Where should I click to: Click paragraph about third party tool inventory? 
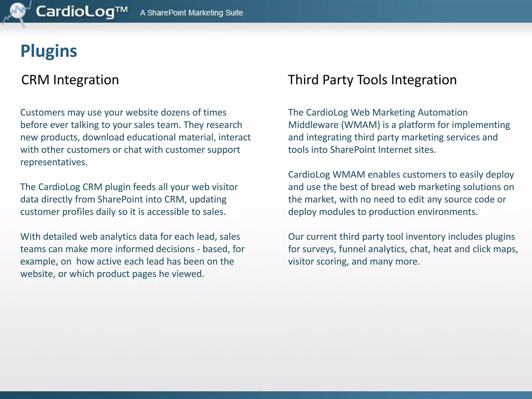[x=403, y=249]
